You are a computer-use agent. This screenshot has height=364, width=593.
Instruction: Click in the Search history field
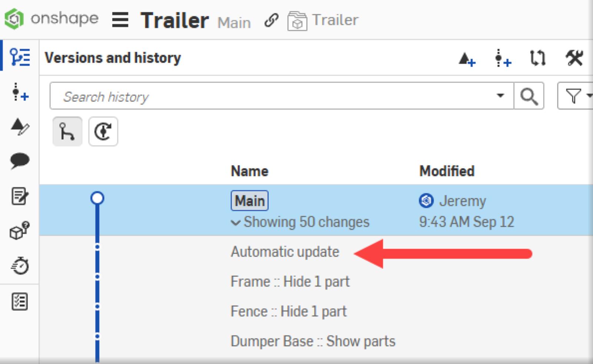274,96
